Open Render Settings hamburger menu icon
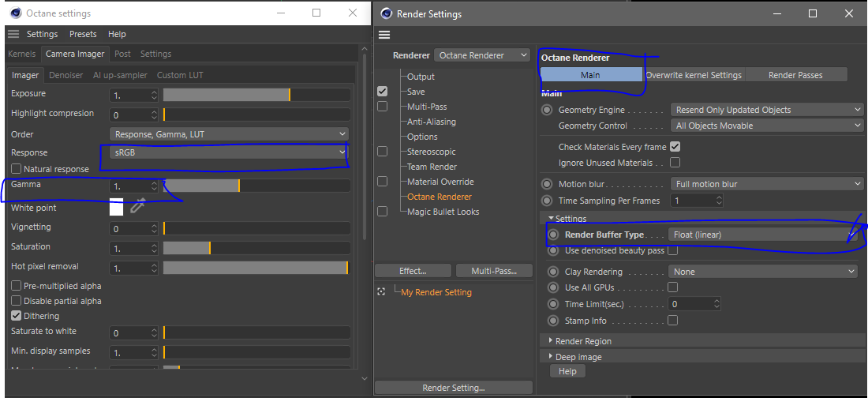Image resolution: width=868 pixels, height=398 pixels. pos(384,34)
